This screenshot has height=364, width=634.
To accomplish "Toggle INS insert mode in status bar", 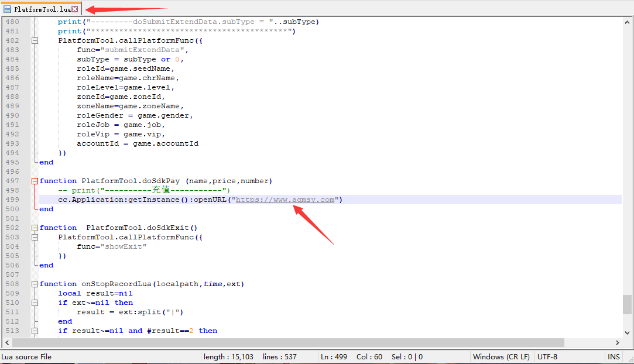I will click(614, 357).
